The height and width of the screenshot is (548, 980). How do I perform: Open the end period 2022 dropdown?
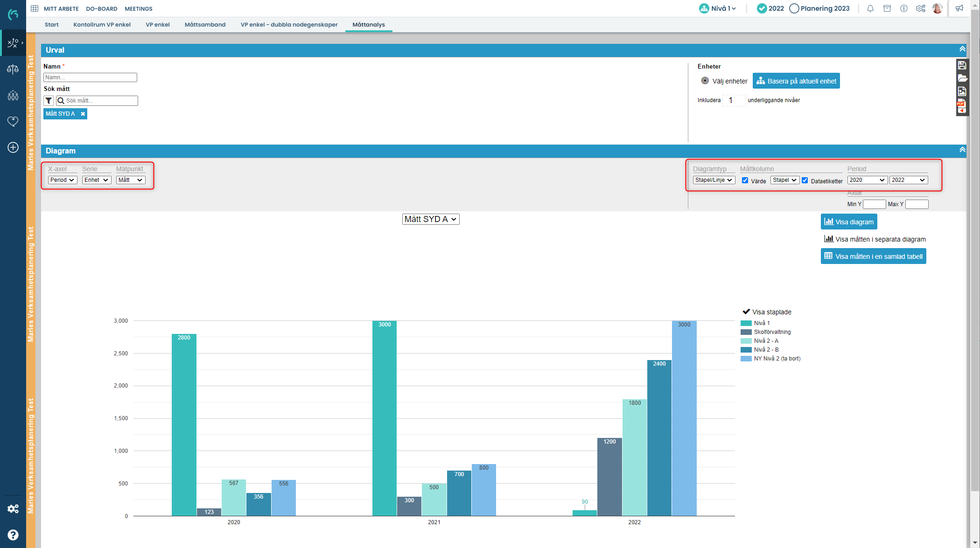[908, 180]
